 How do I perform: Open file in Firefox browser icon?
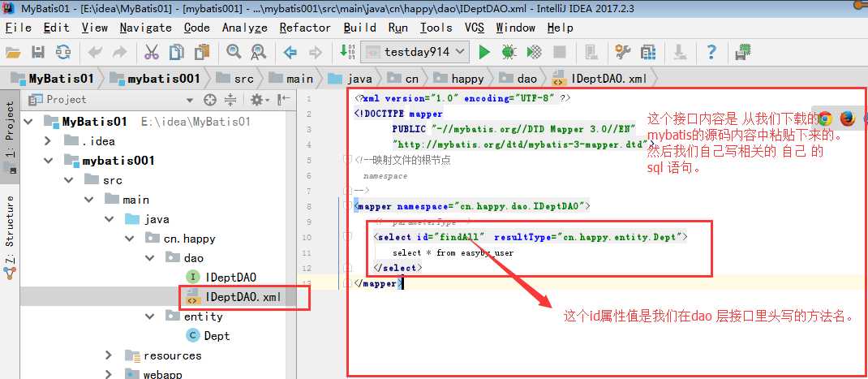[847, 118]
